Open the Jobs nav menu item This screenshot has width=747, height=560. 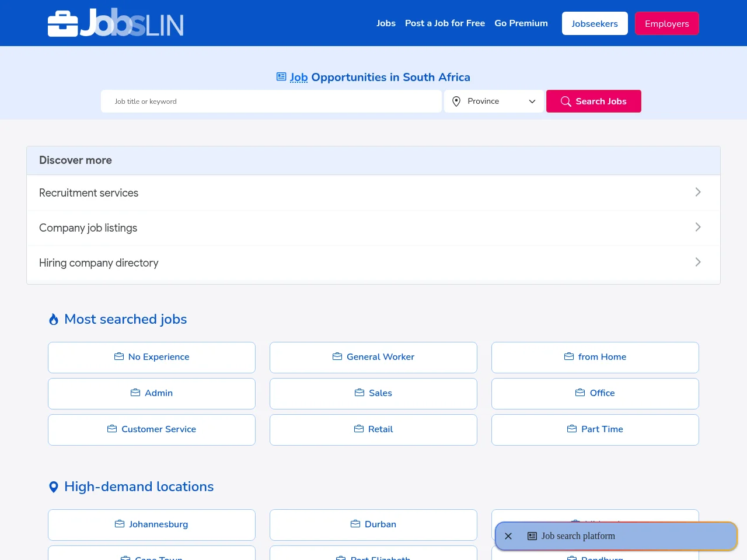tap(386, 23)
